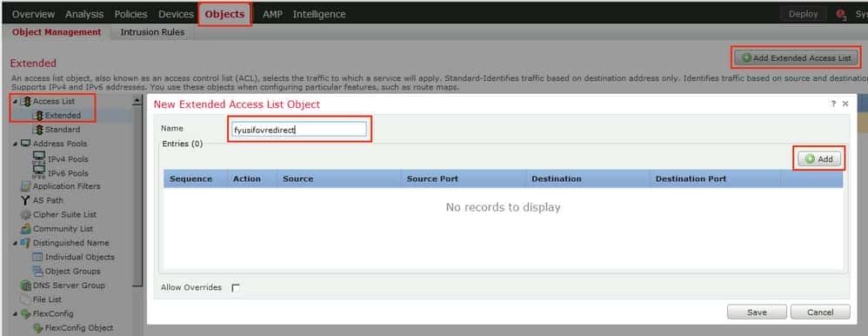868x336 pixels.
Task: Click the Source column header
Action: 339,178
